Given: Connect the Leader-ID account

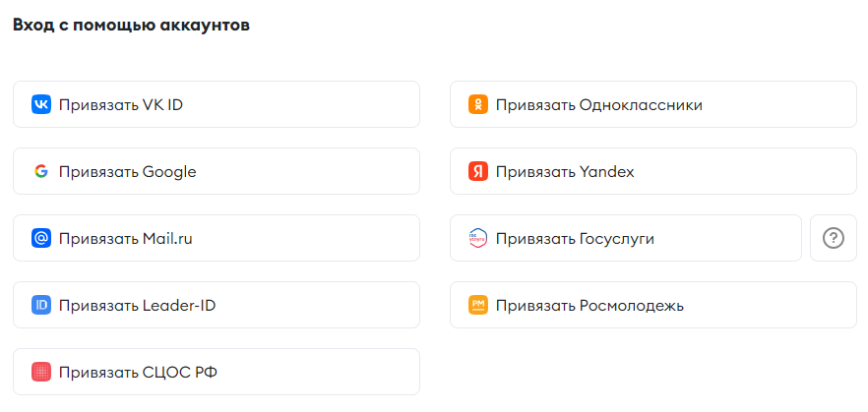Looking at the screenshot, I should (217, 305).
